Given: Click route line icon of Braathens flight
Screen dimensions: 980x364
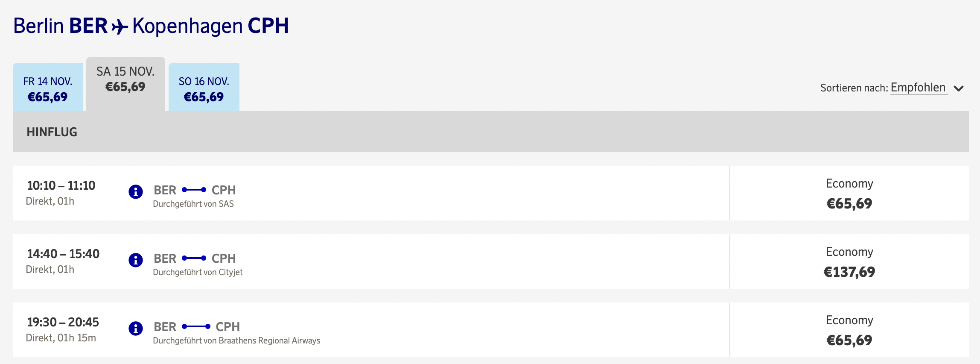Looking at the screenshot, I should [196, 326].
